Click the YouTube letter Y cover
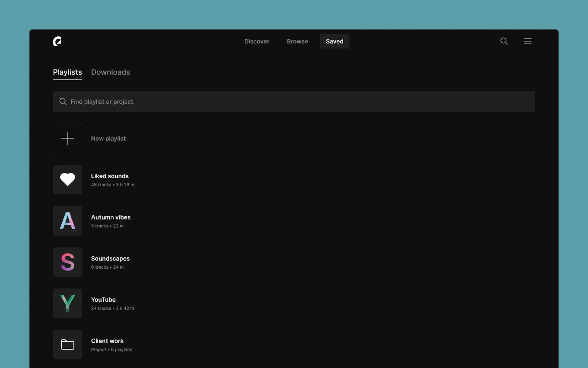 coord(67,303)
